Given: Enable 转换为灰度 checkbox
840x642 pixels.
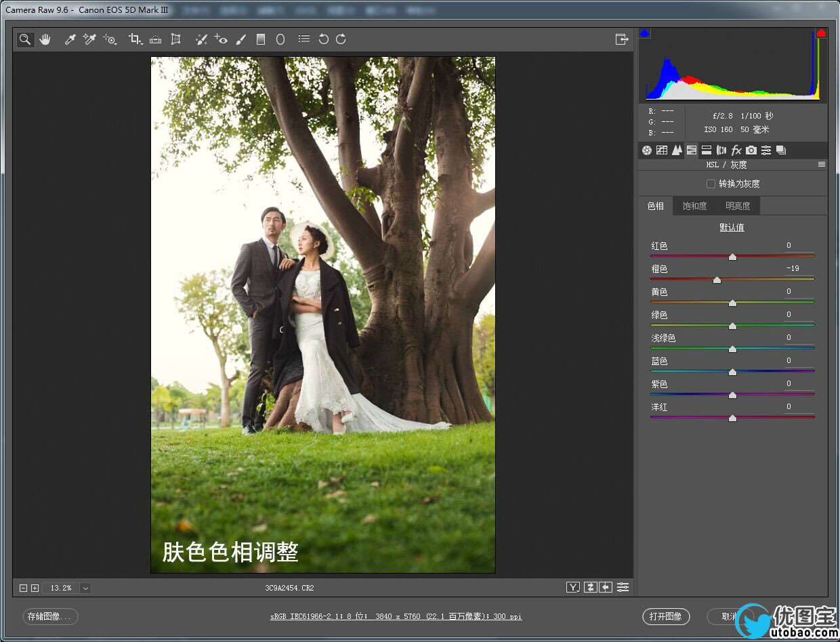Looking at the screenshot, I should 711,184.
